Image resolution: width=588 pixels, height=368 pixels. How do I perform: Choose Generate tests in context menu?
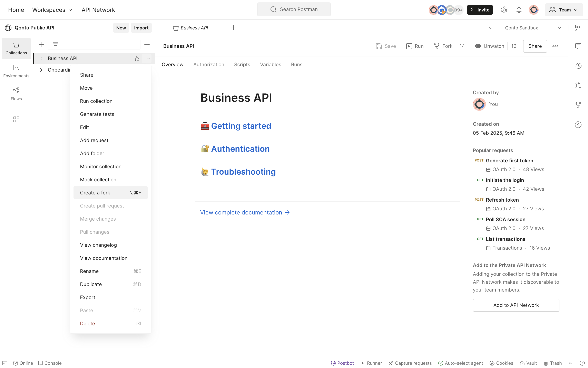110,114
